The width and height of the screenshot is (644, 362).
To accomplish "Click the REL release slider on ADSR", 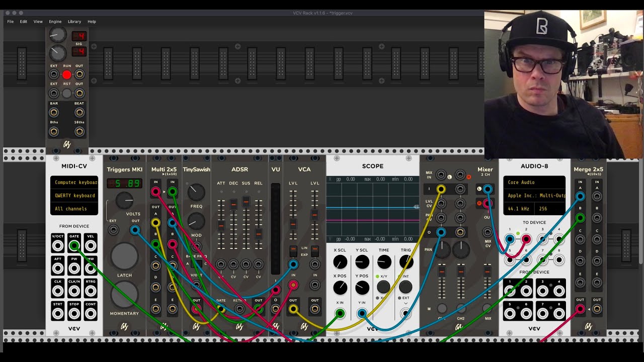I will [x=259, y=234].
